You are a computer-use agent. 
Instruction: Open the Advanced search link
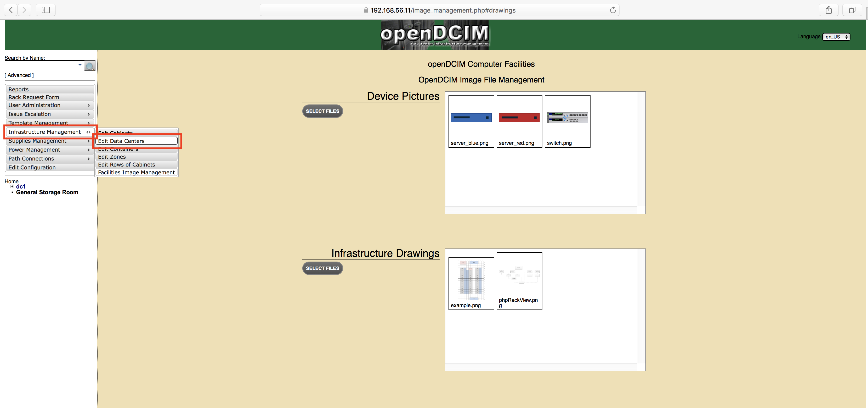(19, 75)
